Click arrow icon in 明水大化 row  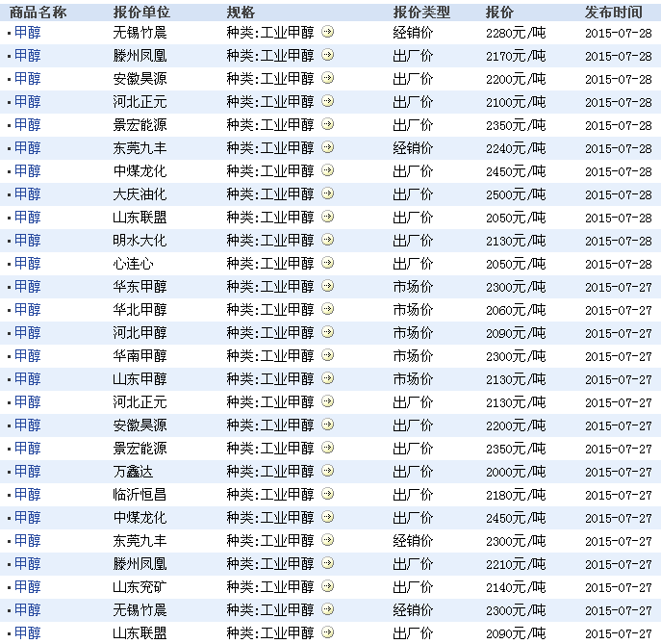pos(327,240)
